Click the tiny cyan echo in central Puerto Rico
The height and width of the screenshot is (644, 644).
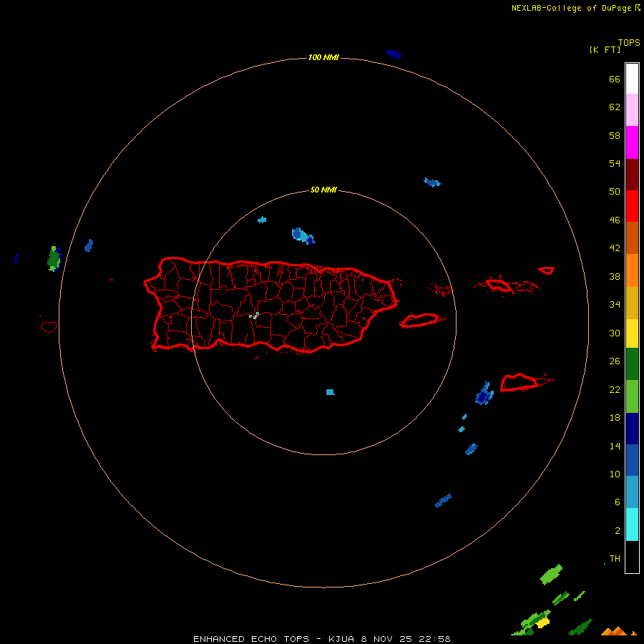pyautogui.click(x=254, y=316)
